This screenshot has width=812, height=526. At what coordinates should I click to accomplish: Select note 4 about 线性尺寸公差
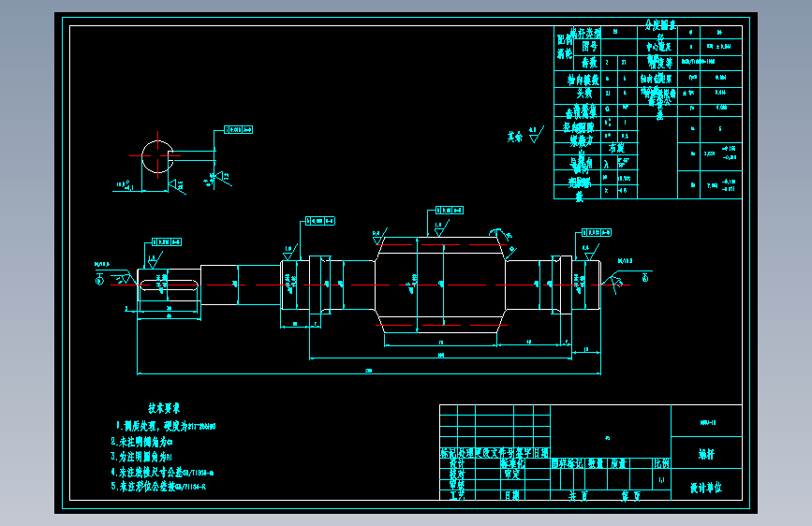[162, 472]
